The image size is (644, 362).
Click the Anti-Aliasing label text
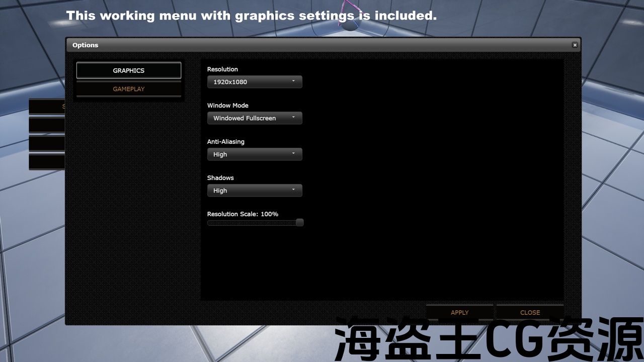225,142
